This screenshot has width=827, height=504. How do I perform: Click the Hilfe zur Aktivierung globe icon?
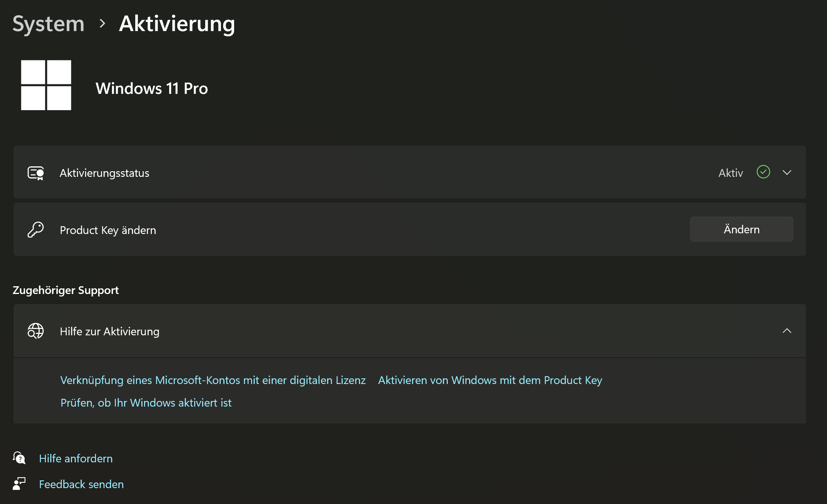pos(36,331)
